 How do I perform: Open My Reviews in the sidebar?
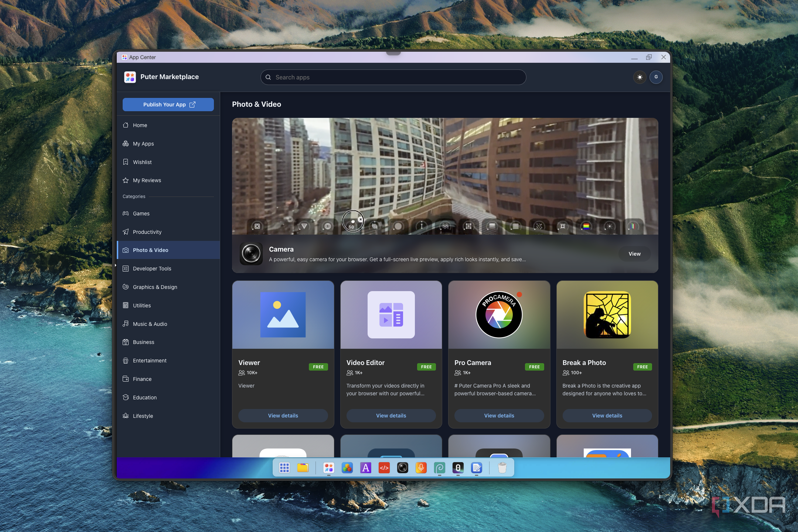tap(168, 180)
